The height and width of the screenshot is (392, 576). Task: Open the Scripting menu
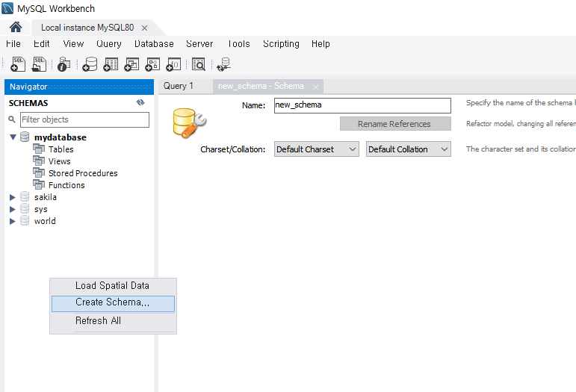point(281,43)
